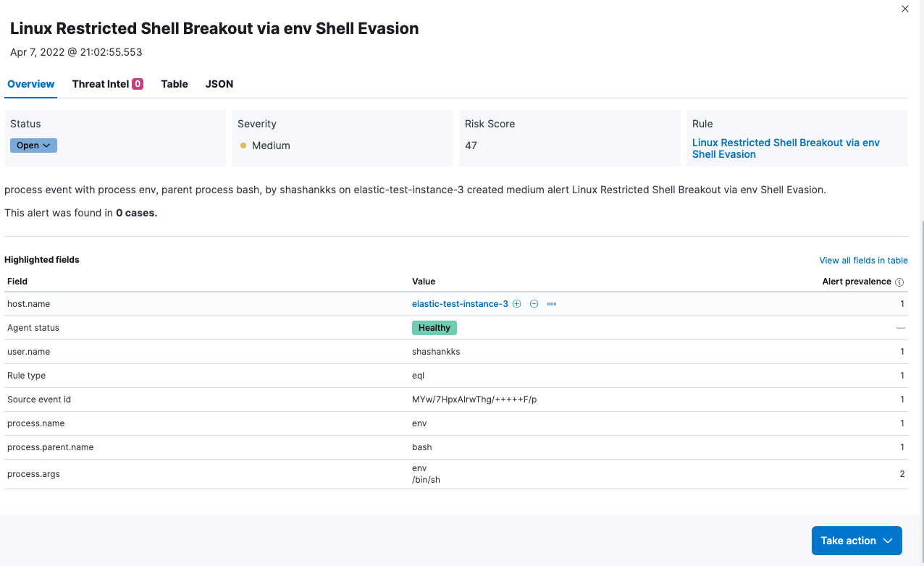The width and height of the screenshot is (924, 566).
Task: Click the process.args field label
Action: pos(33,474)
